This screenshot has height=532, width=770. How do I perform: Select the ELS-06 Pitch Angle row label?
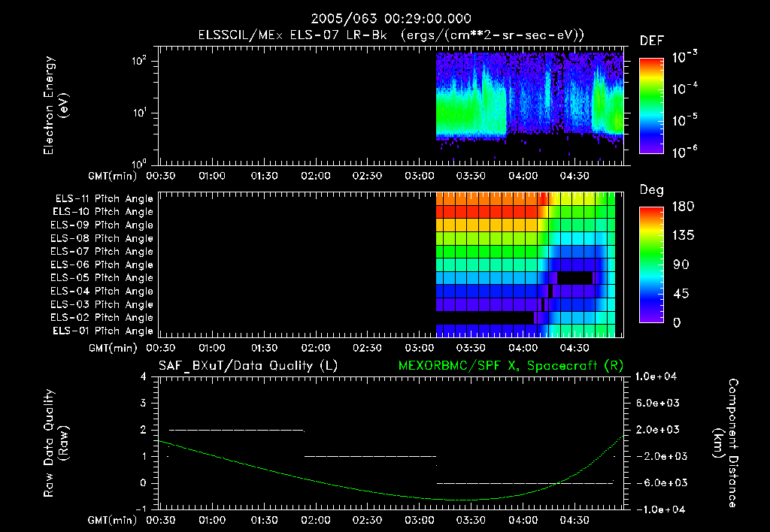tap(102, 265)
